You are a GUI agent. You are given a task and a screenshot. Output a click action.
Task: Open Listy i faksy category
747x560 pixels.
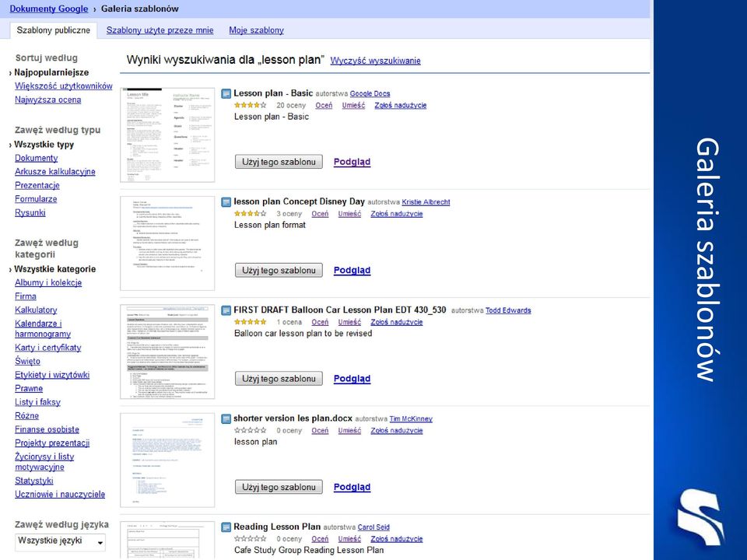pos(37,402)
